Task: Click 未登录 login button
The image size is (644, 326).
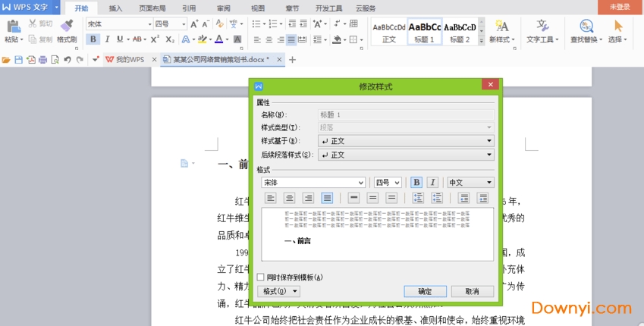Action: click(x=620, y=7)
